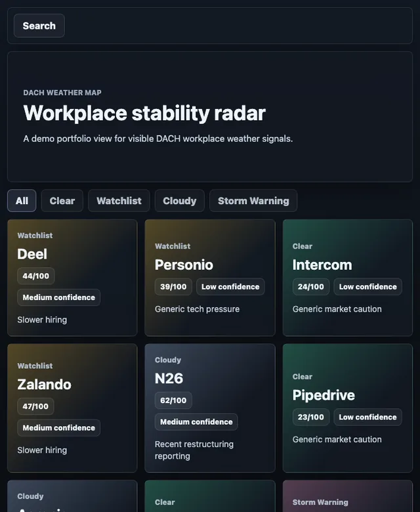The height and width of the screenshot is (512, 420).
Task: Open the Zalando card heading
Action: 44,384
